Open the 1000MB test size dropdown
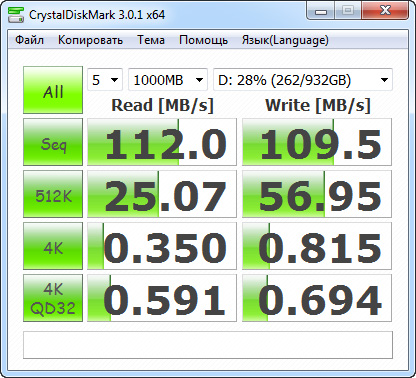This screenshot has width=416, height=378. [x=168, y=80]
